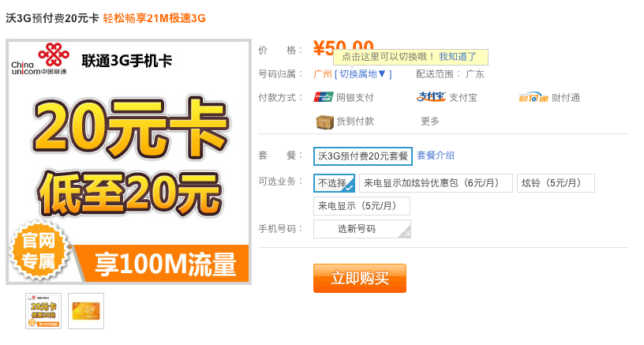Image resolution: width=644 pixels, height=345 pixels.
Task: Dismiss tooltip with 我知道了
Action: pos(458,57)
